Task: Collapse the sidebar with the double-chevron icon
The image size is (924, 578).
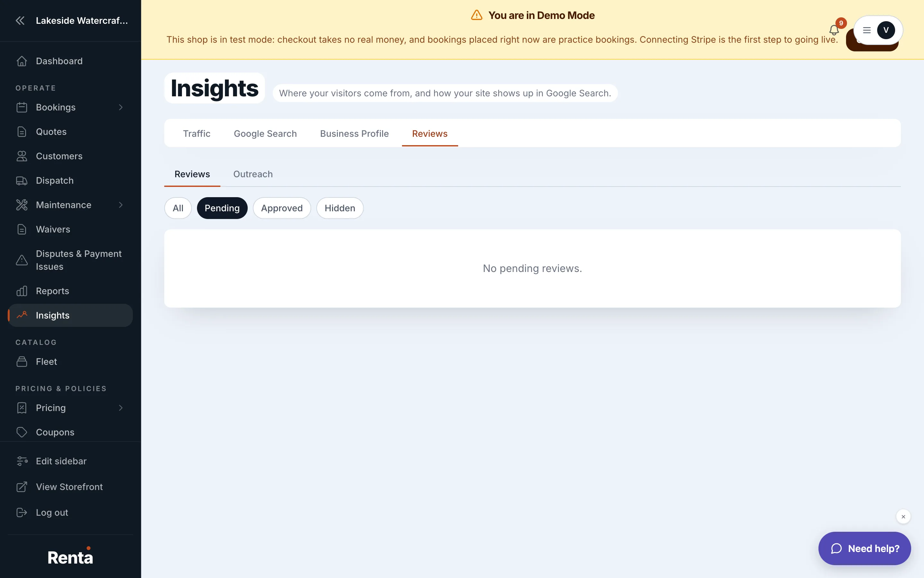Action: 20,21
